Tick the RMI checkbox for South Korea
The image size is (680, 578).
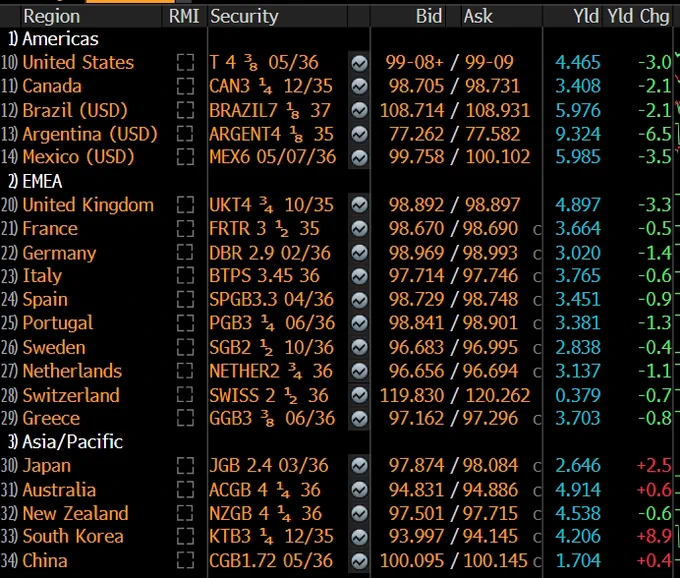click(185, 537)
